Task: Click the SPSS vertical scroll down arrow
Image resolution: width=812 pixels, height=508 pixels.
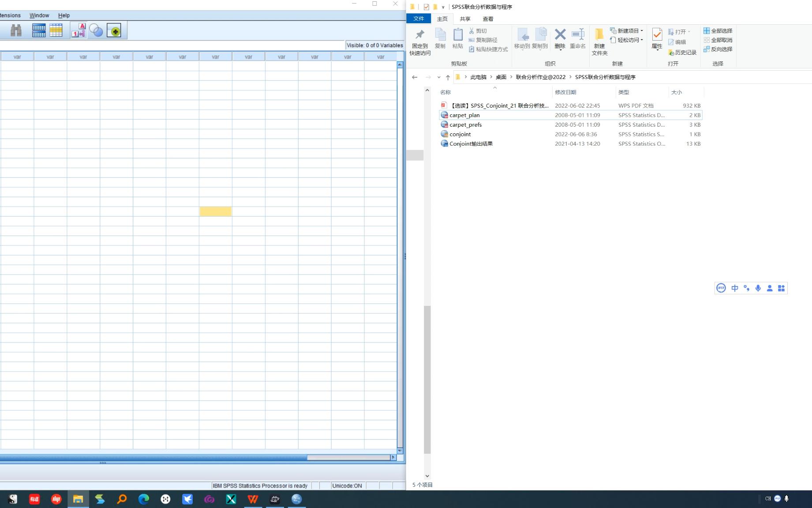Action: point(400,451)
